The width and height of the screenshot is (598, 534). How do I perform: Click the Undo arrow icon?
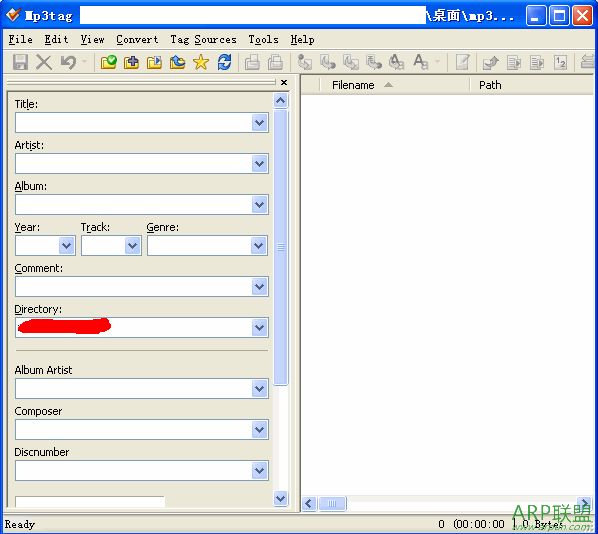tap(68, 62)
